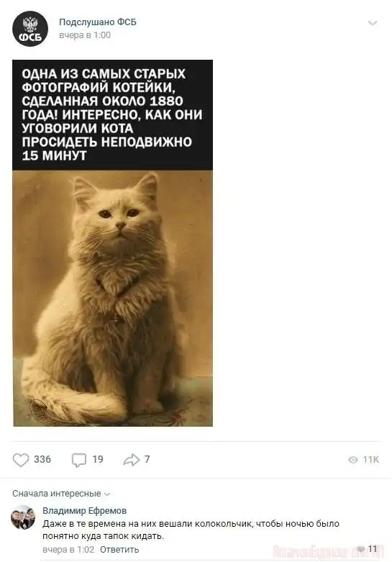Open the Подслушано ФСБ community link

[98, 22]
